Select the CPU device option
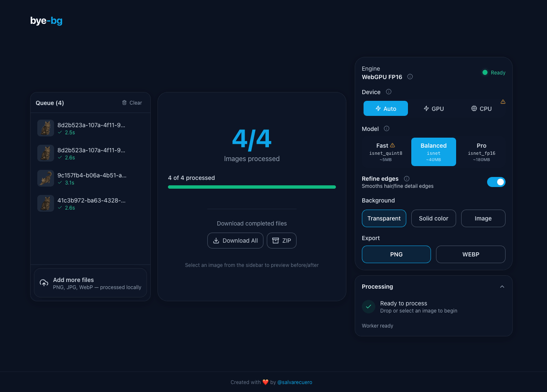 pyautogui.click(x=481, y=108)
